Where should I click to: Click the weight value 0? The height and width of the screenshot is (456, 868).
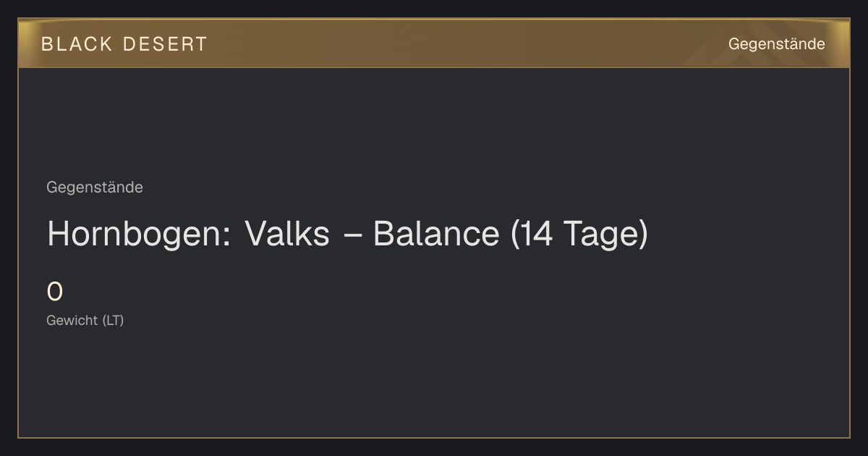click(x=55, y=292)
